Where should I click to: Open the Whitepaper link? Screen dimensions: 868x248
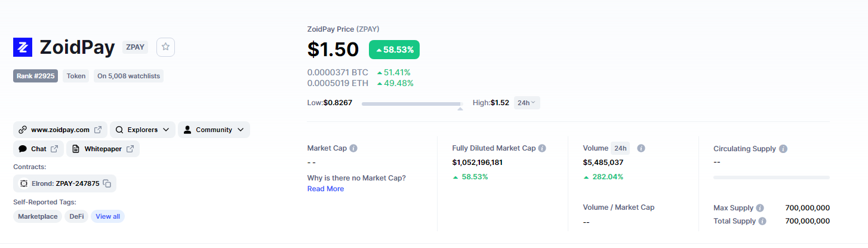click(x=103, y=149)
